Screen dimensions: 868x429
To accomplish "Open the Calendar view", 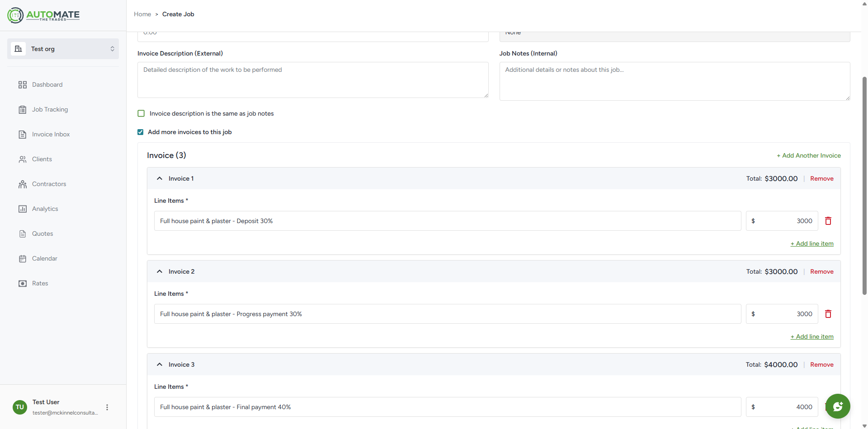I will click(x=44, y=258).
